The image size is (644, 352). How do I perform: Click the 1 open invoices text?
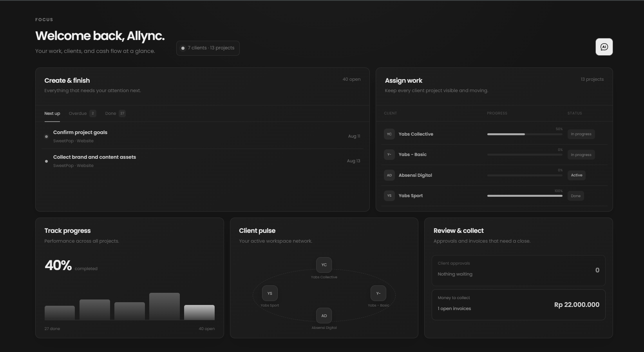(x=454, y=308)
